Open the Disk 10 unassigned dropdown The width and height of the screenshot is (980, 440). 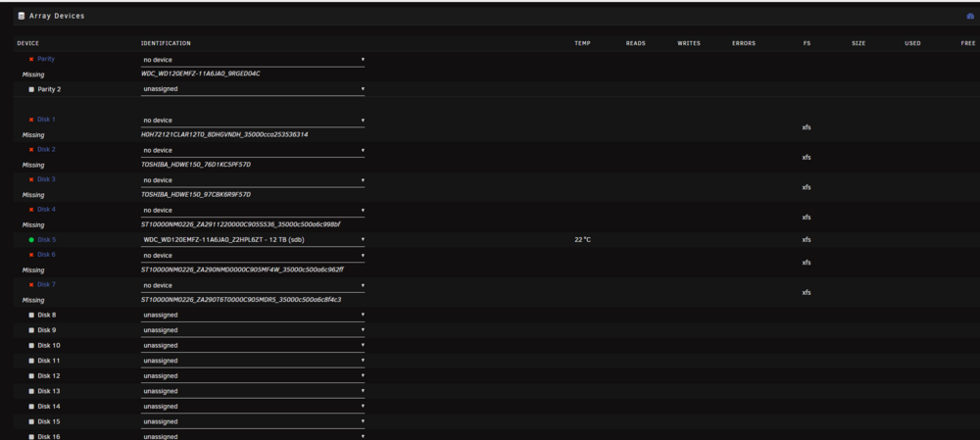point(253,346)
